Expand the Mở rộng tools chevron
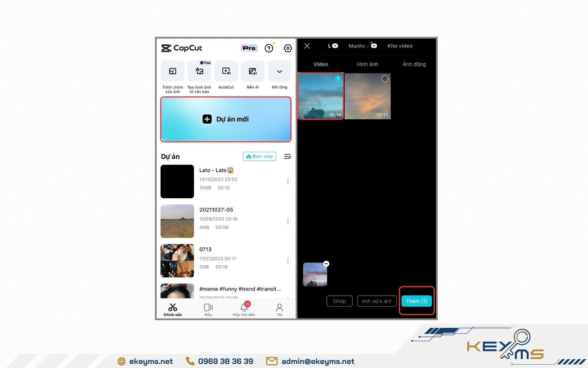 pos(280,71)
